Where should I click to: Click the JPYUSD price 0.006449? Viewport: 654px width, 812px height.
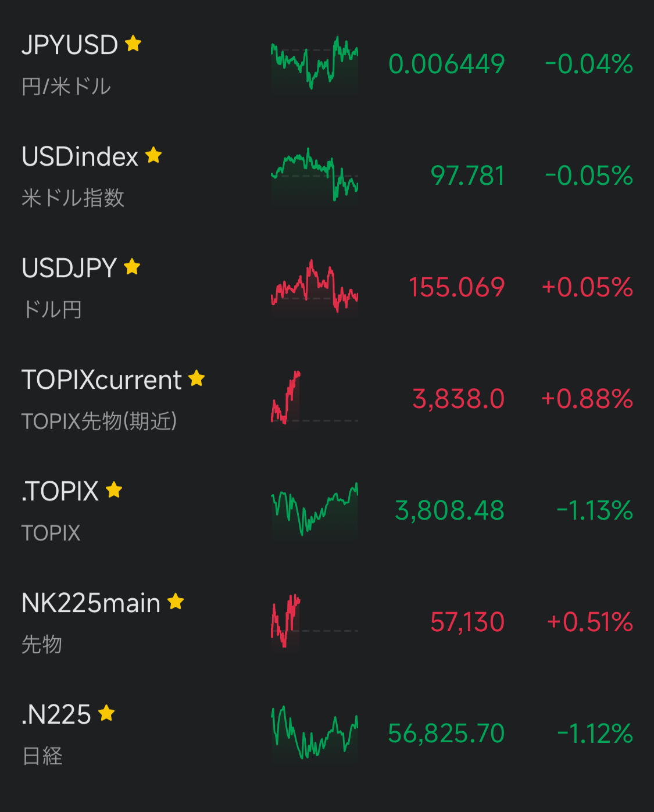(x=446, y=64)
